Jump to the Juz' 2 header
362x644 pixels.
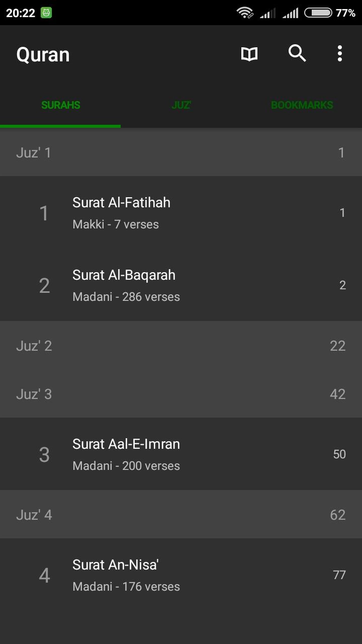tap(181, 346)
